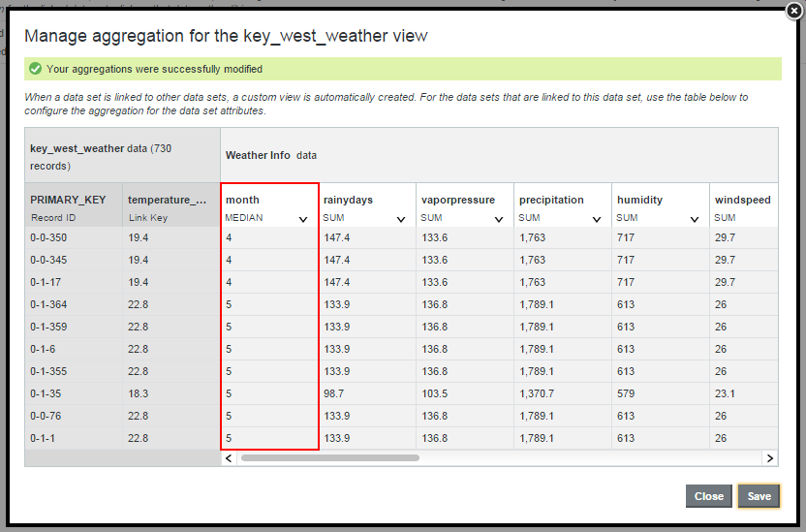The image size is (806, 532).
Task: Select record ID 0-1-17
Action: (x=46, y=282)
